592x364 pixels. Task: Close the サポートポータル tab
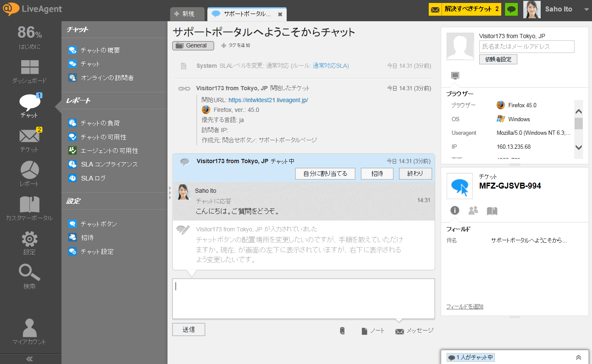pos(280,14)
